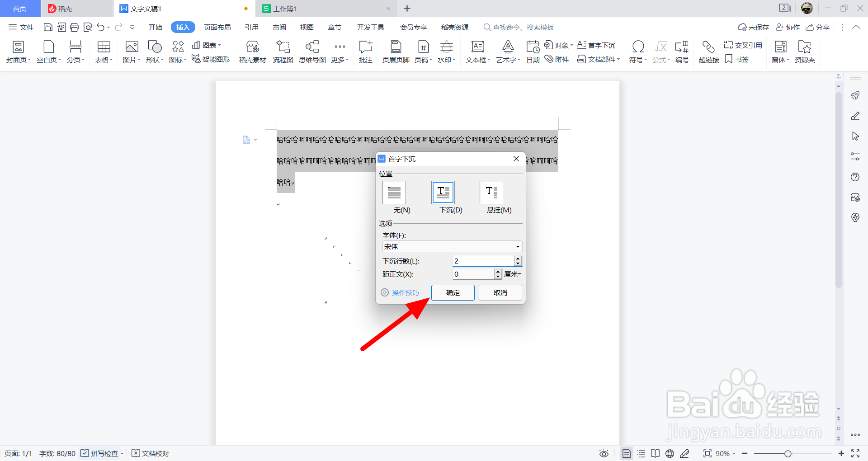This screenshot has width=868, height=461.
Task: Insert an attachment (附件)
Action: click(557, 59)
